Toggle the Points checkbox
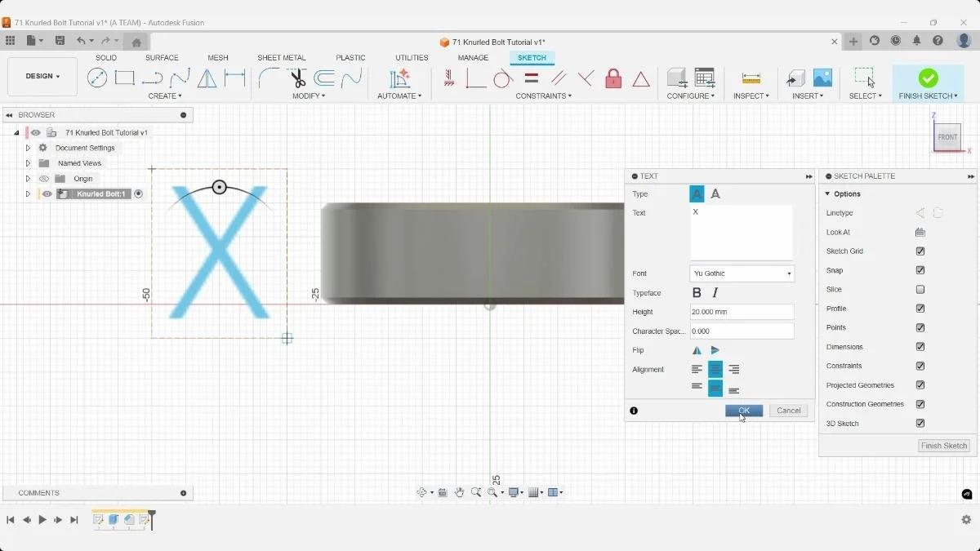 [920, 327]
